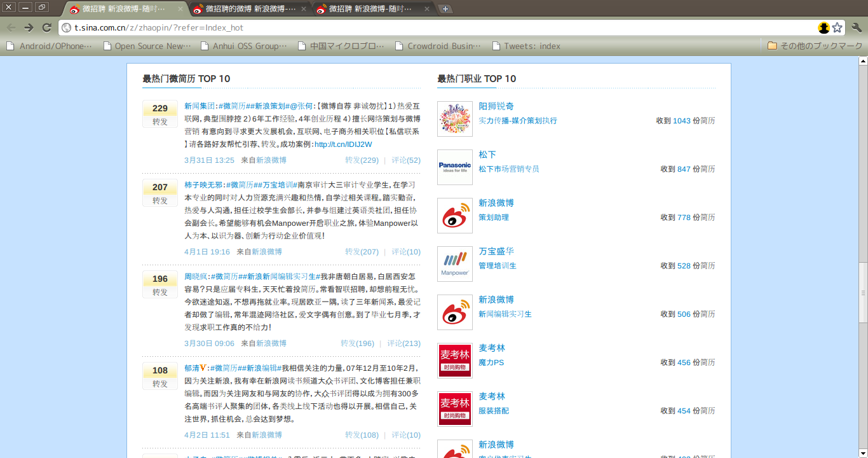Click the scrollbar up arrow
This screenshot has height=458, width=868.
(863, 61)
